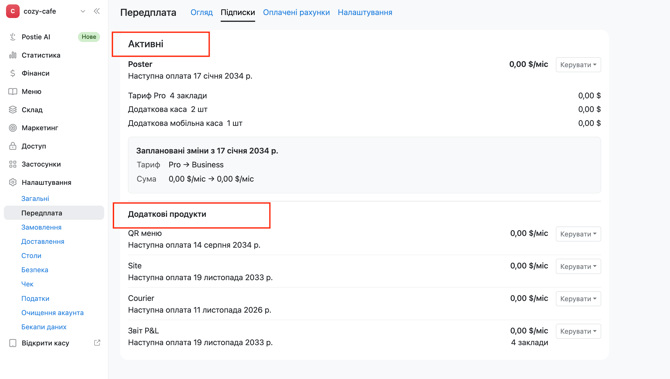670x379 pixels.
Task: Click the Статистика bar chart icon
Action: tap(13, 55)
